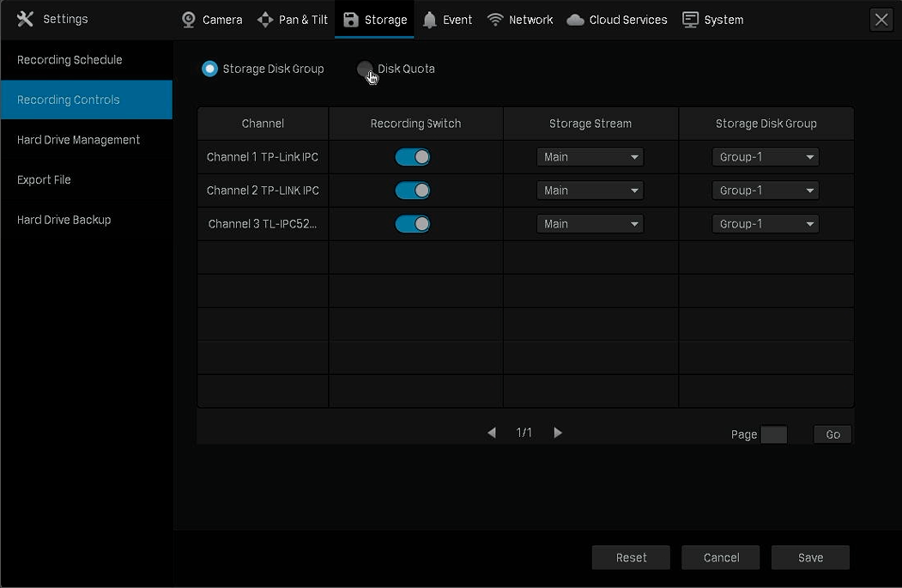902x588 pixels.
Task: Click the Storage Stream column header
Action: 590,124
